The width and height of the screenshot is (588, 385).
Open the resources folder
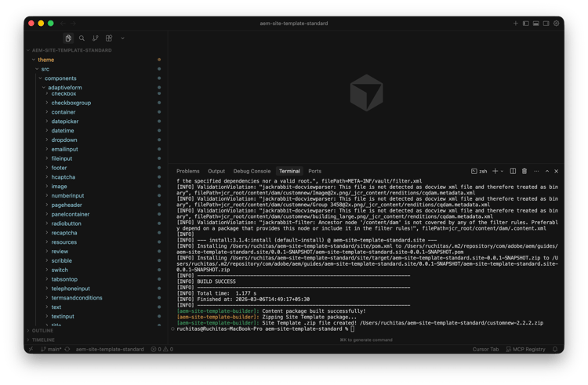click(96, 242)
